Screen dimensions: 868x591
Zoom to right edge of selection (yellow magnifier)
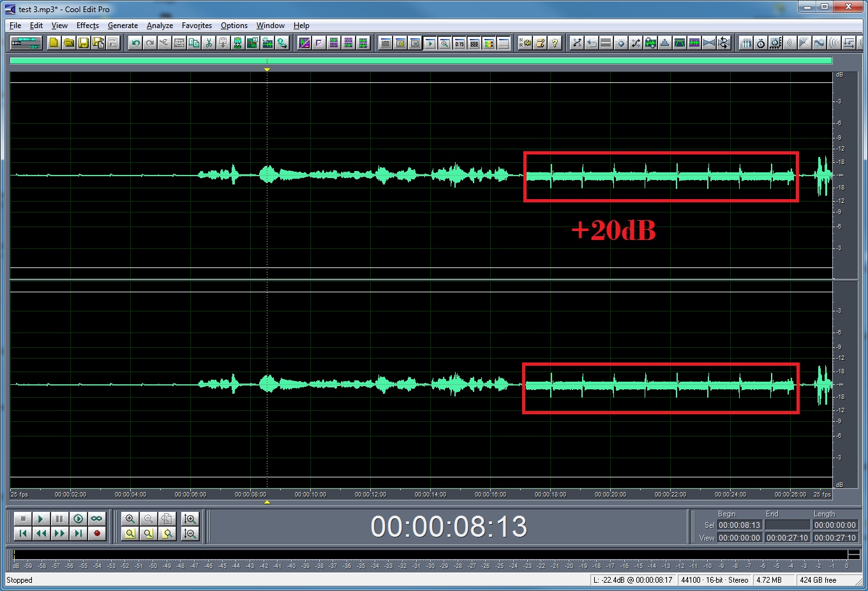click(167, 534)
